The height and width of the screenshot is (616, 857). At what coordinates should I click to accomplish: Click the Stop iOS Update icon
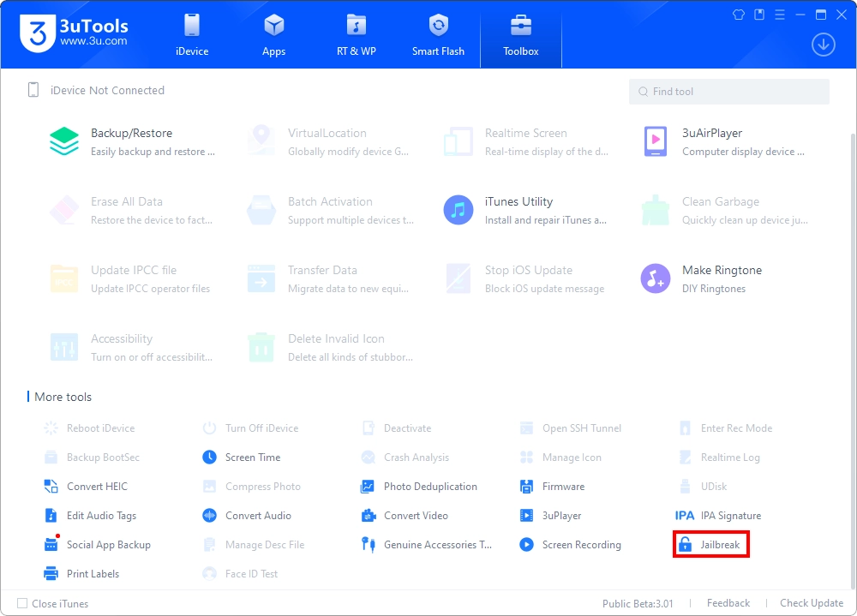458,278
